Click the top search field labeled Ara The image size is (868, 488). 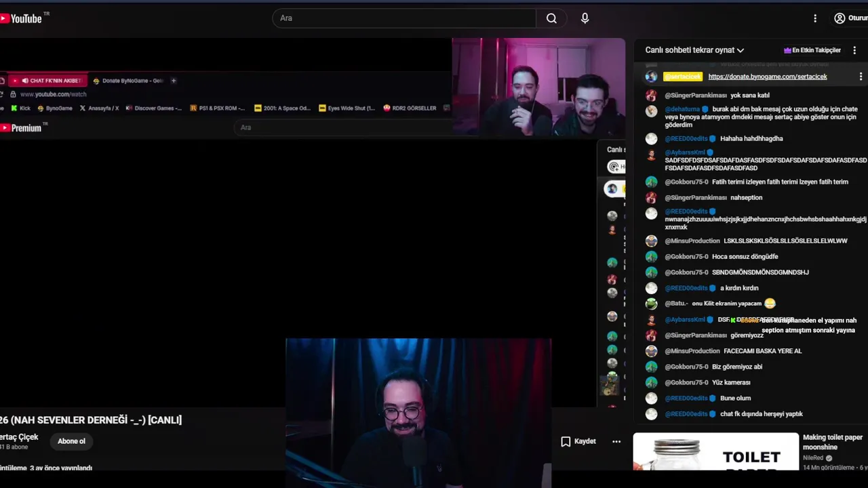[404, 18]
